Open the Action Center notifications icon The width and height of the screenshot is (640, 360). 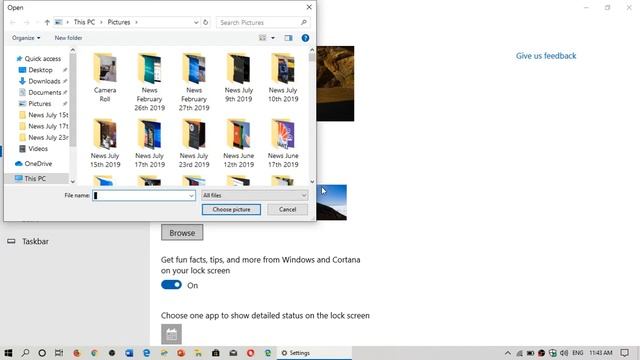point(624,353)
